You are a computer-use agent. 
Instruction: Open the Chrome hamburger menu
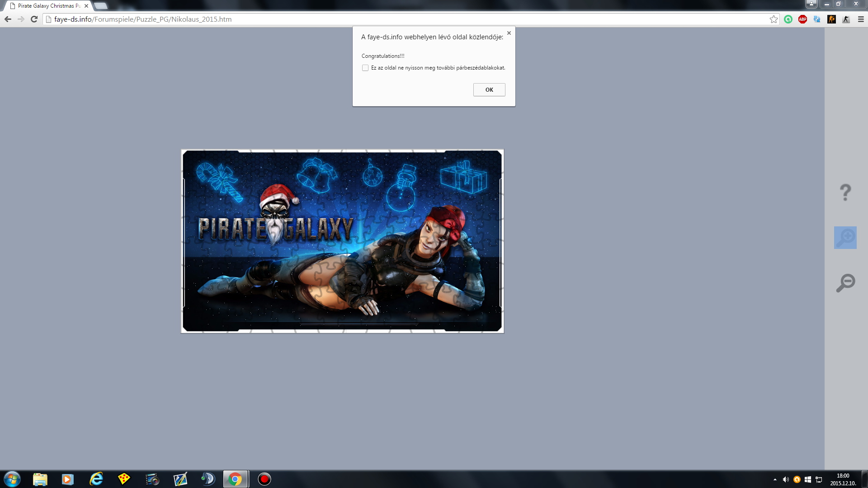(x=861, y=19)
